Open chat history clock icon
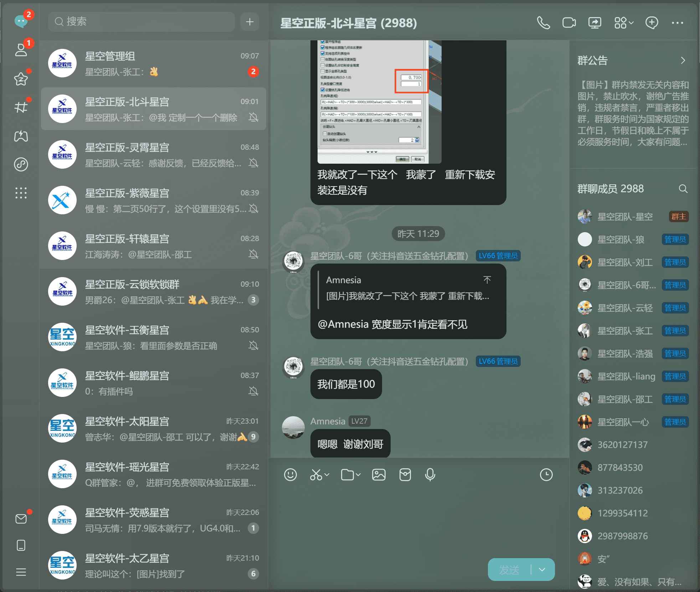 [x=546, y=475]
